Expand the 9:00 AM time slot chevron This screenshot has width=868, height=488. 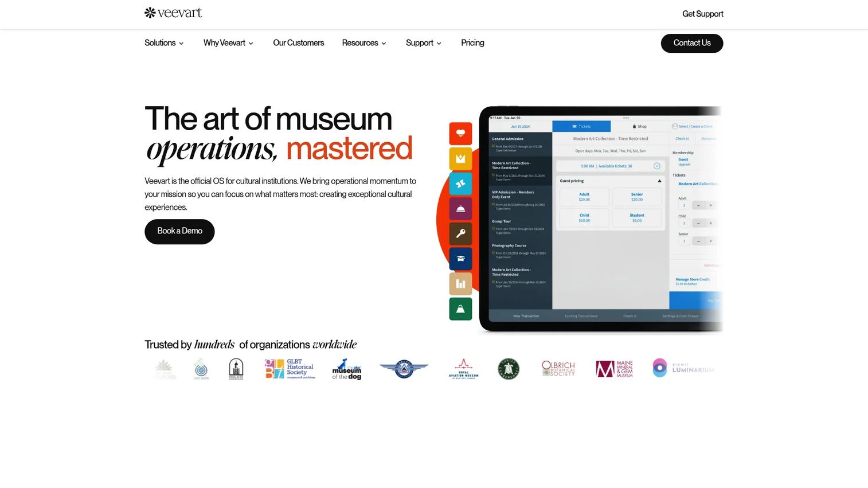coord(657,166)
